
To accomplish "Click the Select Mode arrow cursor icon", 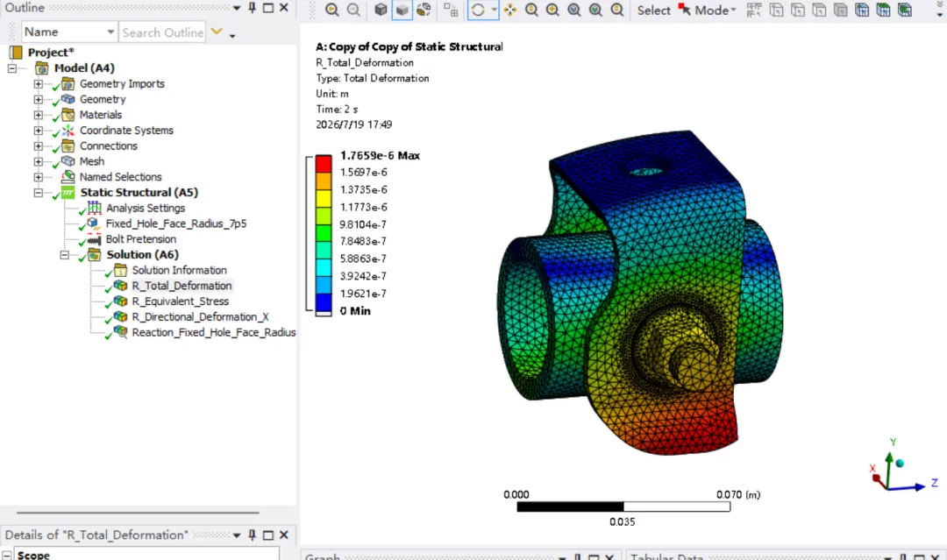I will tap(684, 10).
